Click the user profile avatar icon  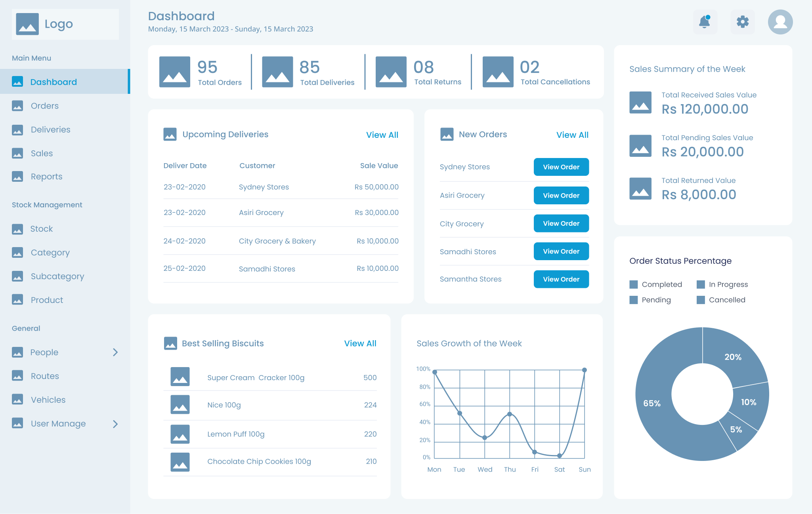(x=780, y=22)
